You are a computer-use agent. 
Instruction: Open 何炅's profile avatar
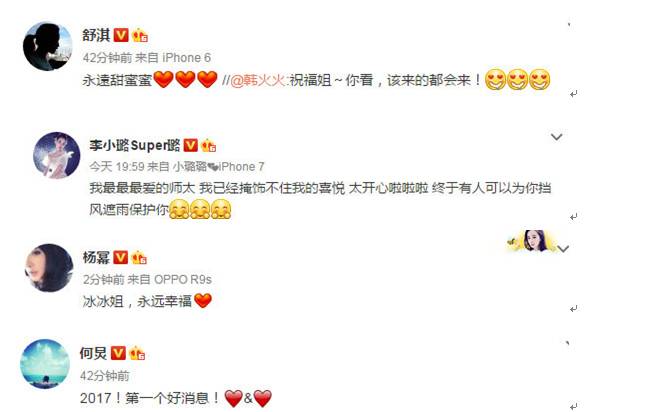tap(45, 364)
